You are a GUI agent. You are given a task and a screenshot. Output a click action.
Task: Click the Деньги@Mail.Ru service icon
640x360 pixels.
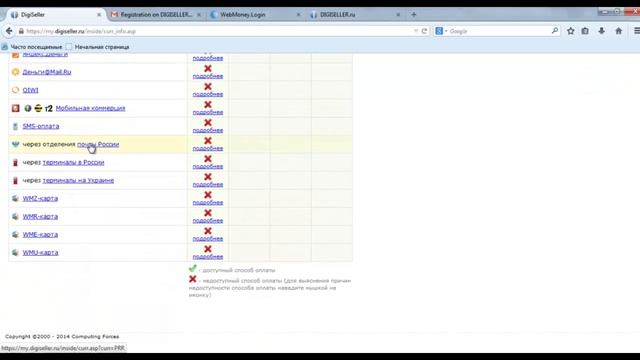pyautogui.click(x=16, y=72)
